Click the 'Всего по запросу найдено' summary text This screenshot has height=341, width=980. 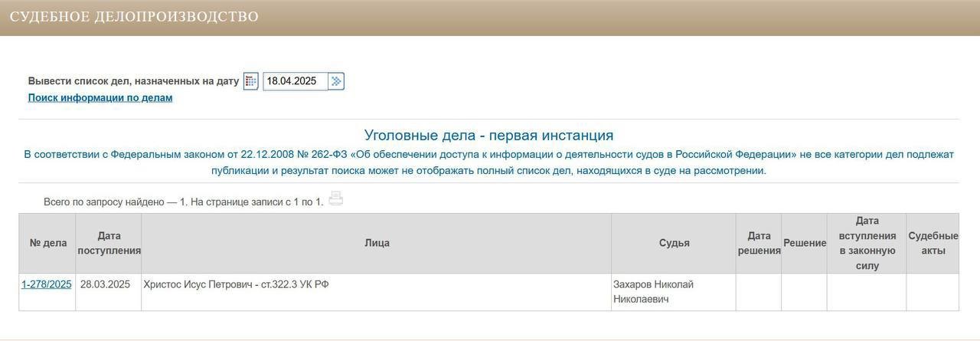pyautogui.click(x=184, y=202)
